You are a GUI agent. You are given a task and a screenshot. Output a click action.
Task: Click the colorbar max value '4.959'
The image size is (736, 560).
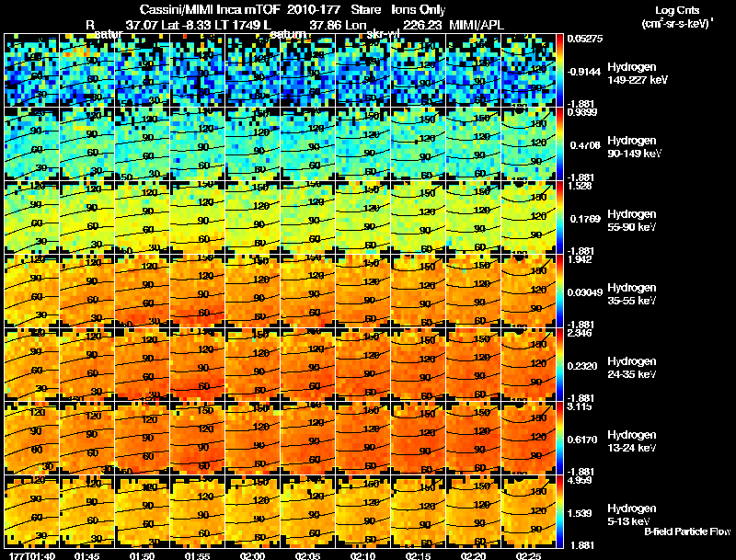[580, 480]
